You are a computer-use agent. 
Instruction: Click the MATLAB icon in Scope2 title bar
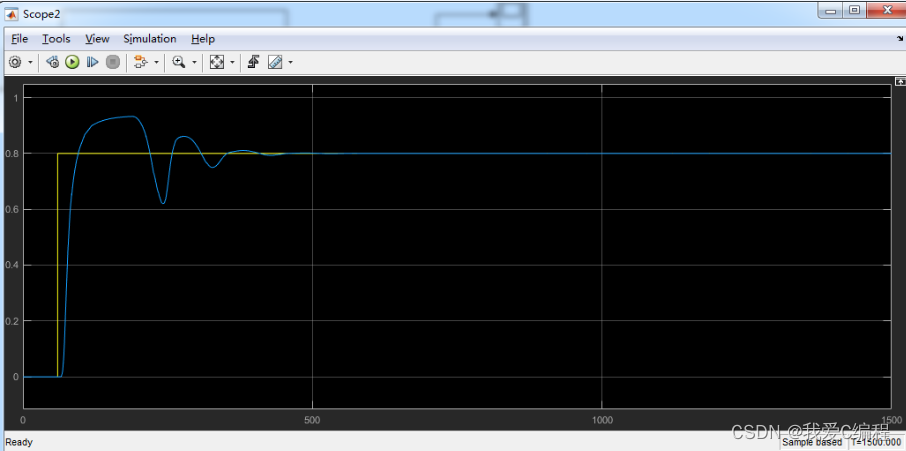click(13, 13)
